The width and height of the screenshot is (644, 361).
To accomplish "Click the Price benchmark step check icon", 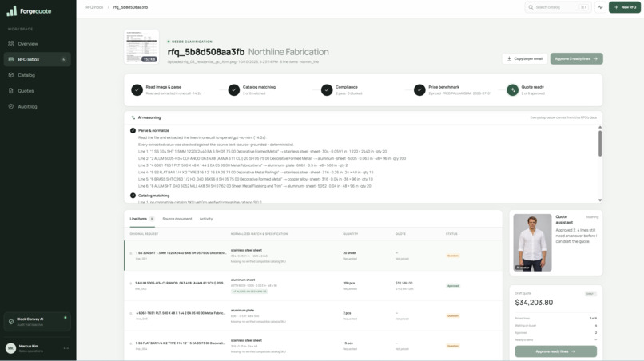I will 419,89.
